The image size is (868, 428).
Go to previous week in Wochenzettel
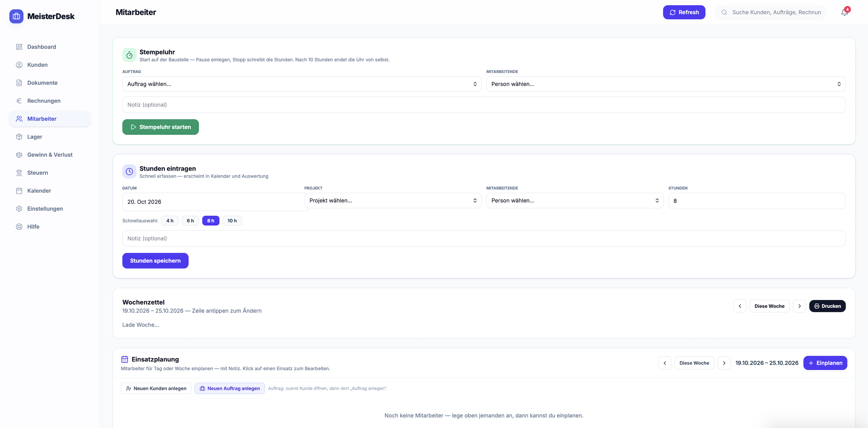[x=740, y=306]
